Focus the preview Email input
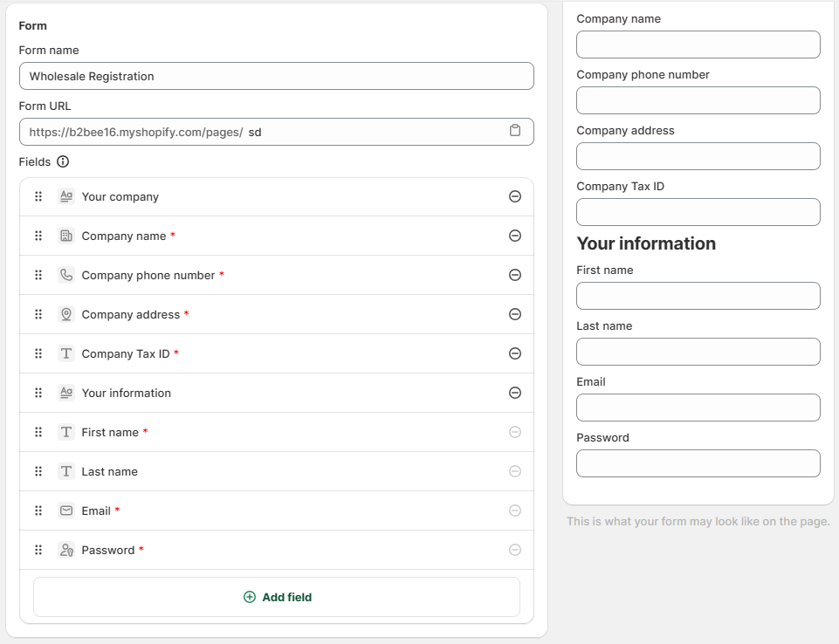 click(698, 408)
